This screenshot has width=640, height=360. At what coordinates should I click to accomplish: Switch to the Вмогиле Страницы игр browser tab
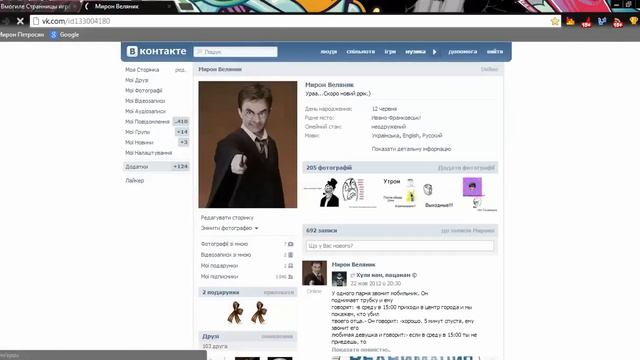pyautogui.click(x=39, y=7)
